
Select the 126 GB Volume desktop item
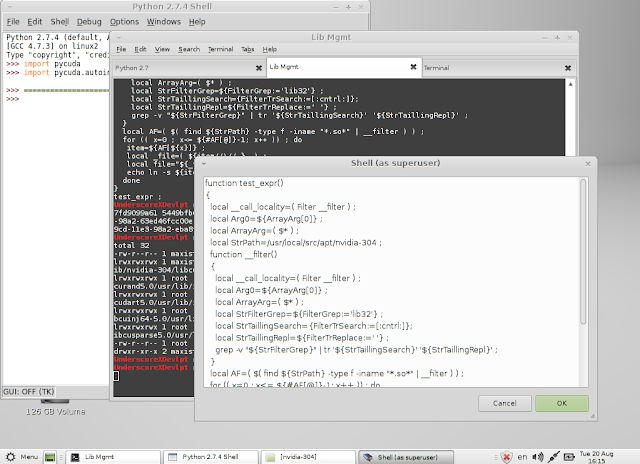click(x=56, y=412)
